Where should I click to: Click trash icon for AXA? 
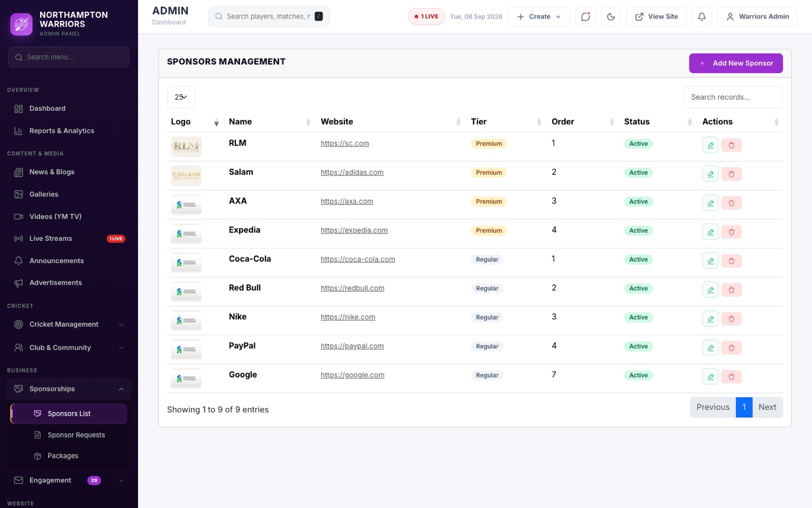pyautogui.click(x=731, y=203)
